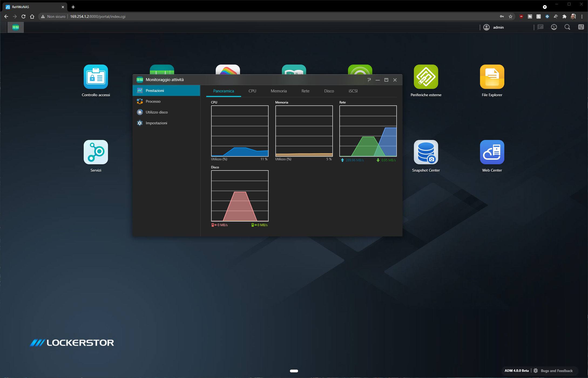Viewport: 588px width, 378px height.
Task: Open the Controllo accessi app
Action: [96, 77]
